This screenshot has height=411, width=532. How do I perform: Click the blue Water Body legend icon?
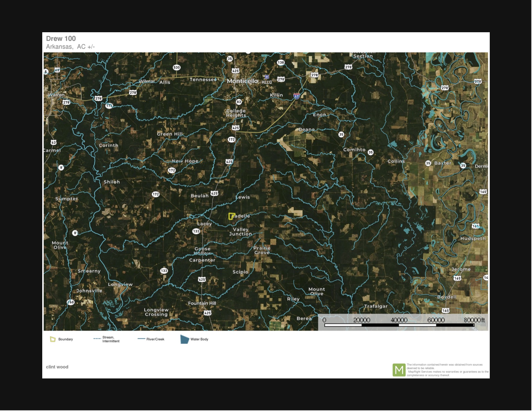coord(184,339)
